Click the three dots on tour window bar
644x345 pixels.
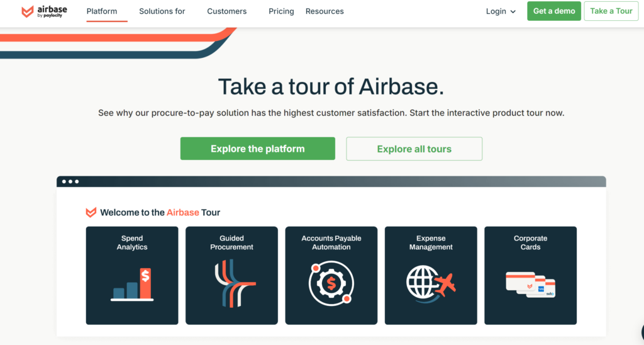(x=70, y=181)
